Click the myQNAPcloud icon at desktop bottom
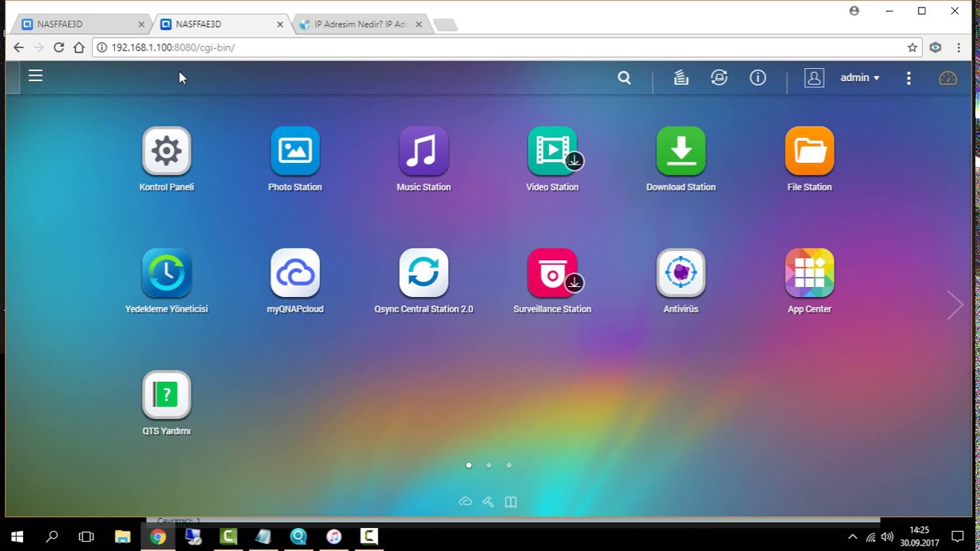This screenshot has height=551, width=980. [465, 502]
